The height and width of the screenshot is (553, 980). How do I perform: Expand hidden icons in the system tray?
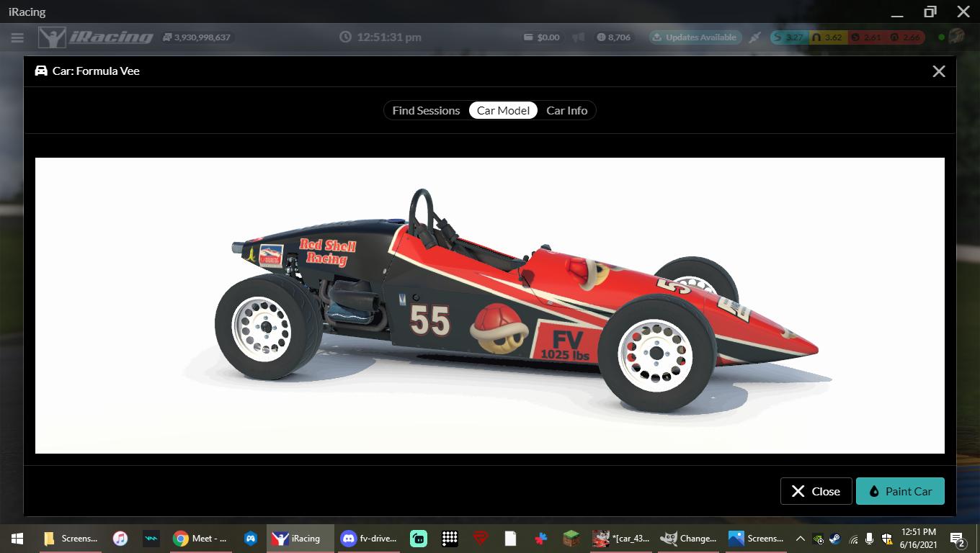pos(800,538)
